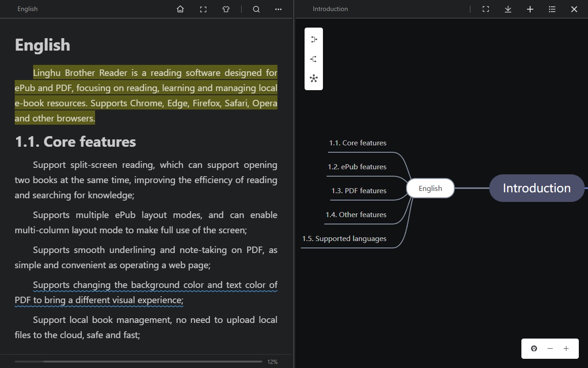588x368 pixels.
Task: Collapse the English mind map node
Action: coord(430,188)
